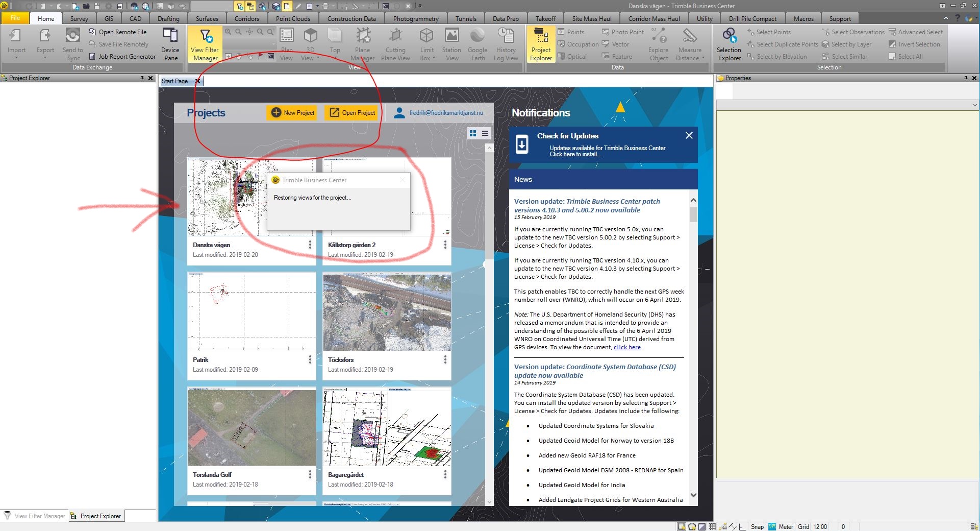Open the Survey ribbon tab

point(79,18)
